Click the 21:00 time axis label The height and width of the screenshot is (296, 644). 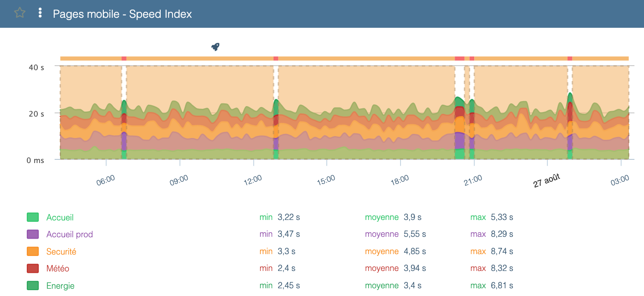click(473, 179)
